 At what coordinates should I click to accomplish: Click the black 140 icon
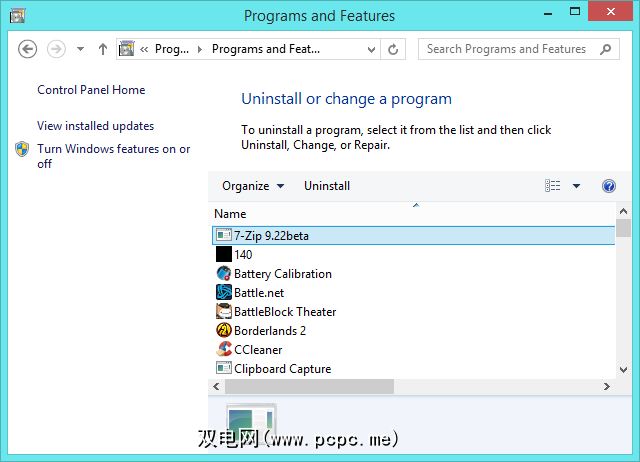coord(224,254)
